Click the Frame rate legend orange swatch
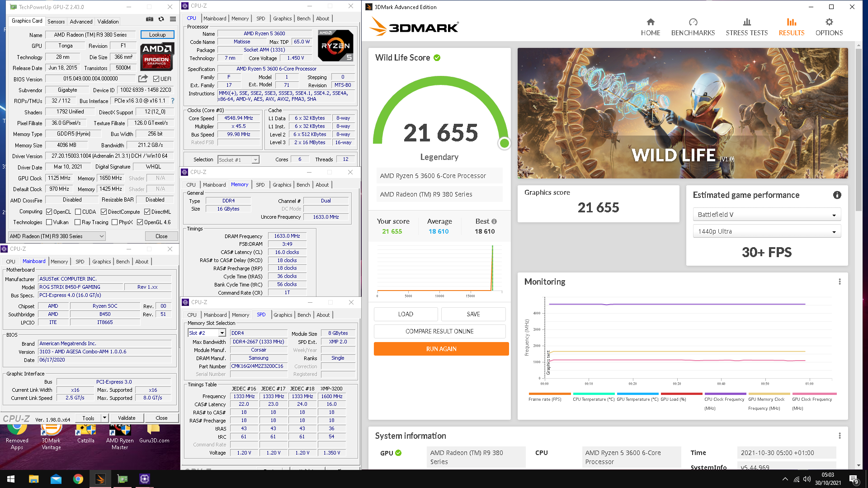Image resolution: width=868 pixels, height=488 pixels. pyautogui.click(x=549, y=394)
